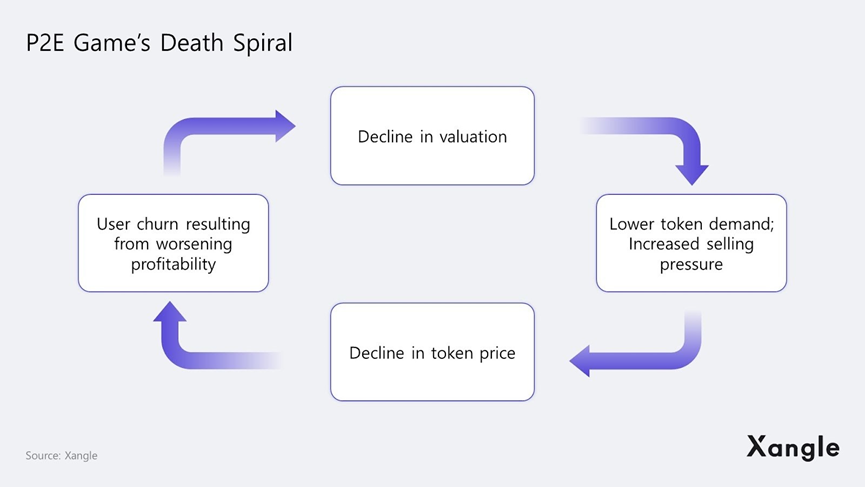The image size is (865, 487).
Task: Select the word price in the bottom box
Action: tap(495, 352)
